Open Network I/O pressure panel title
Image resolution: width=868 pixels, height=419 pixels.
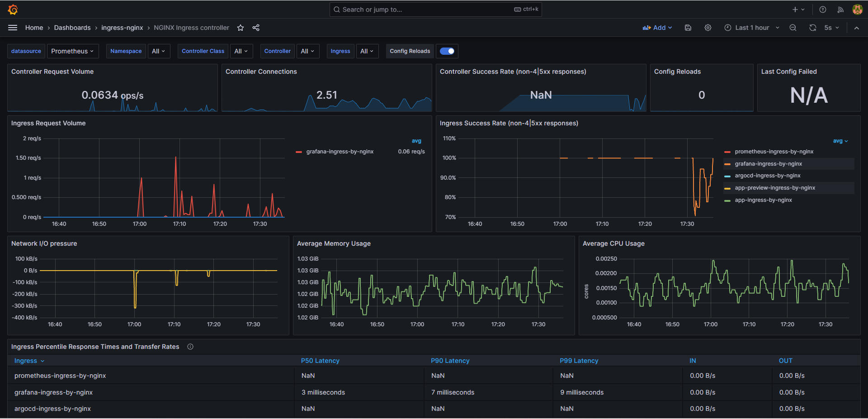point(44,243)
